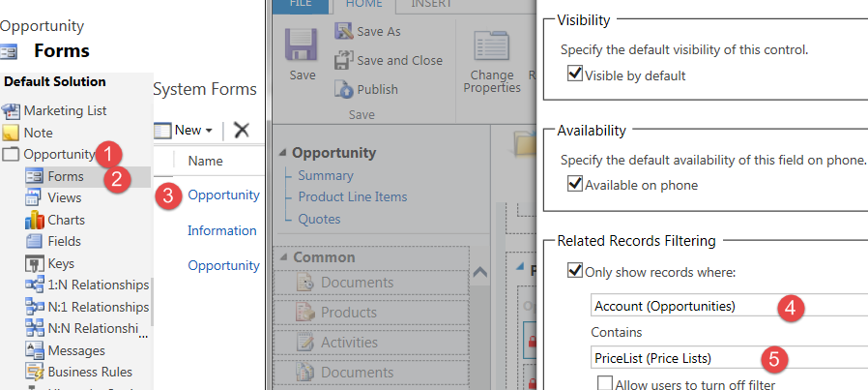This screenshot has height=390, width=868.
Task: Switch to the INSERT ribbon tab
Action: 430,4
